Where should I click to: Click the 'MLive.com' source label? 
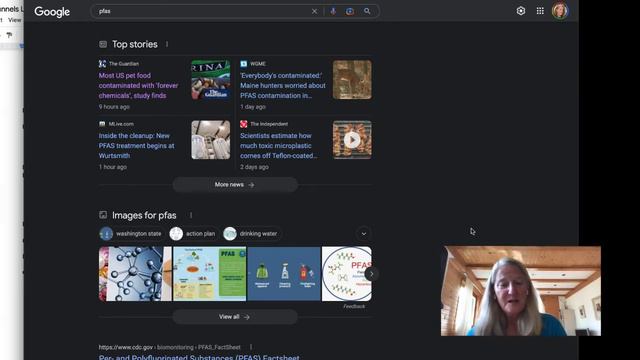pyautogui.click(x=121, y=124)
